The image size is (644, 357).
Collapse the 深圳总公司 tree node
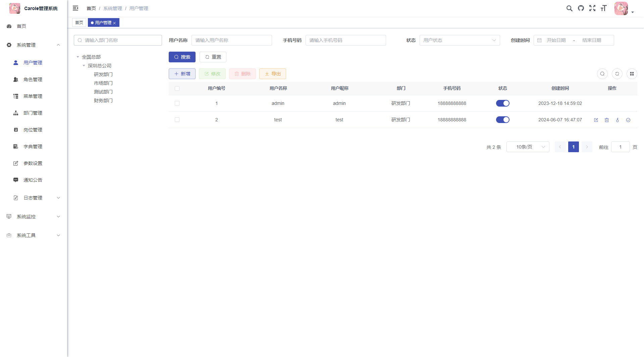point(84,66)
